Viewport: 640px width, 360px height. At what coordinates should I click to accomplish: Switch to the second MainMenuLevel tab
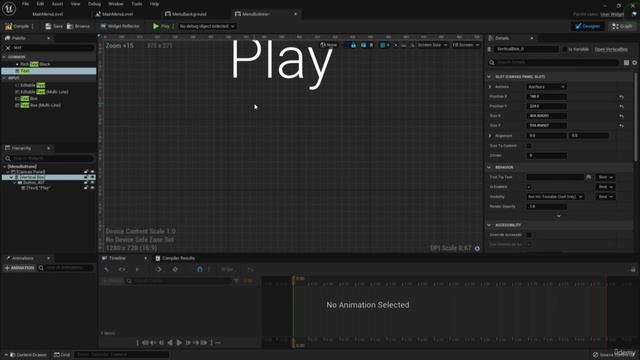tap(114, 14)
